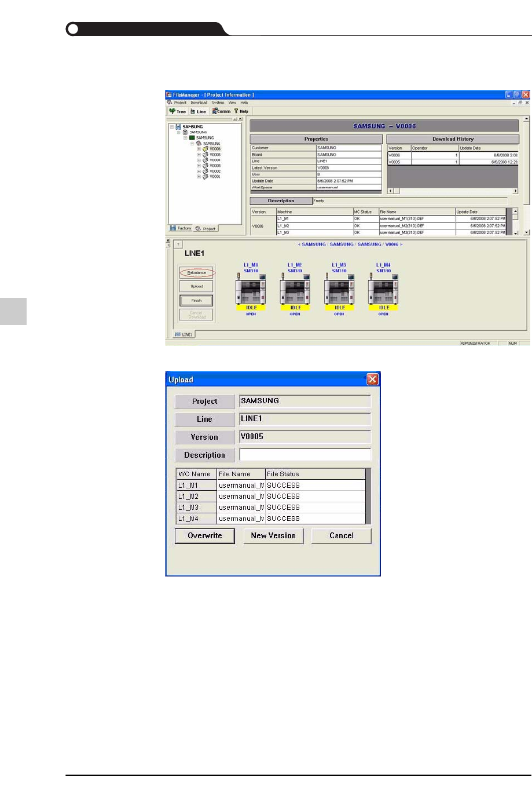Open the Project menu

[180, 103]
